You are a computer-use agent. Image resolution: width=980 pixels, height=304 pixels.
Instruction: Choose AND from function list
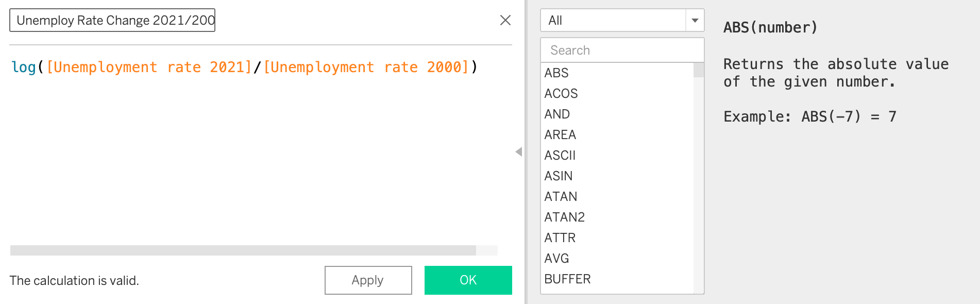tap(557, 114)
